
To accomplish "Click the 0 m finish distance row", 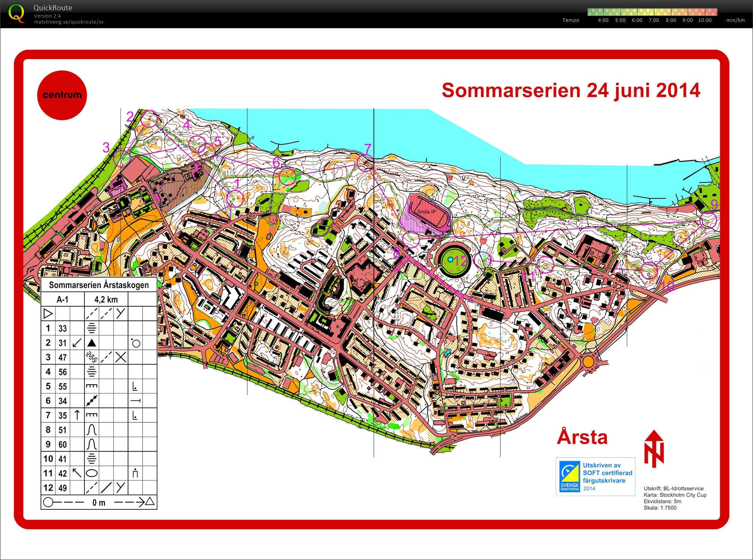I will pyautogui.click(x=99, y=502).
